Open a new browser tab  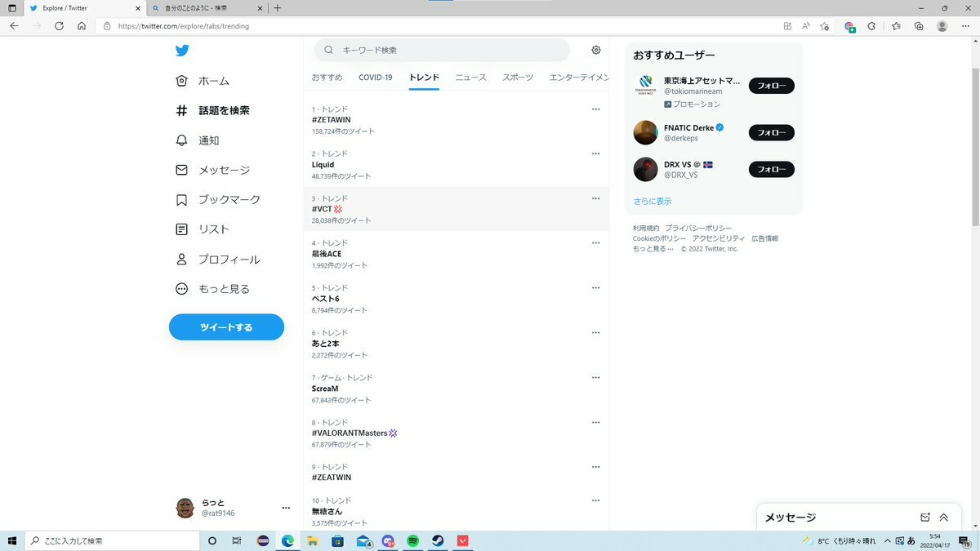click(x=277, y=8)
